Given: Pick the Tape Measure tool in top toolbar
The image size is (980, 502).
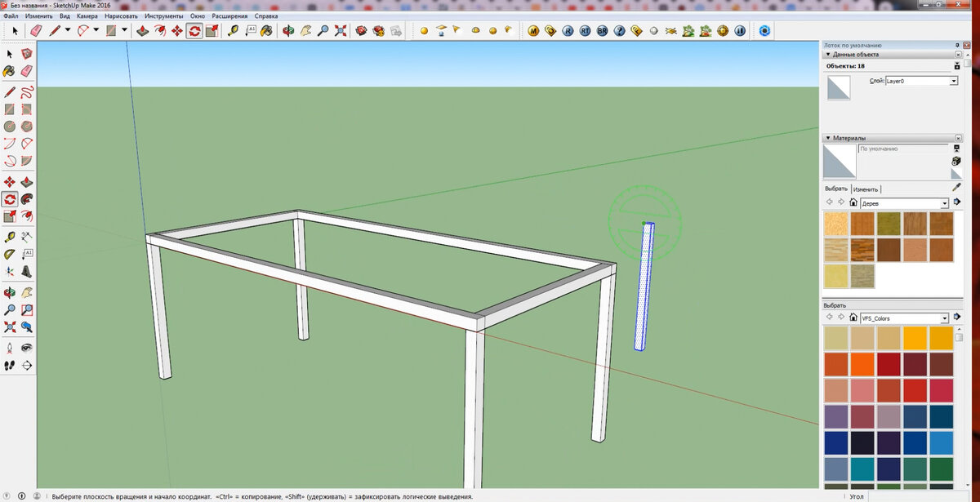Looking at the screenshot, I should pyautogui.click(x=233, y=30).
